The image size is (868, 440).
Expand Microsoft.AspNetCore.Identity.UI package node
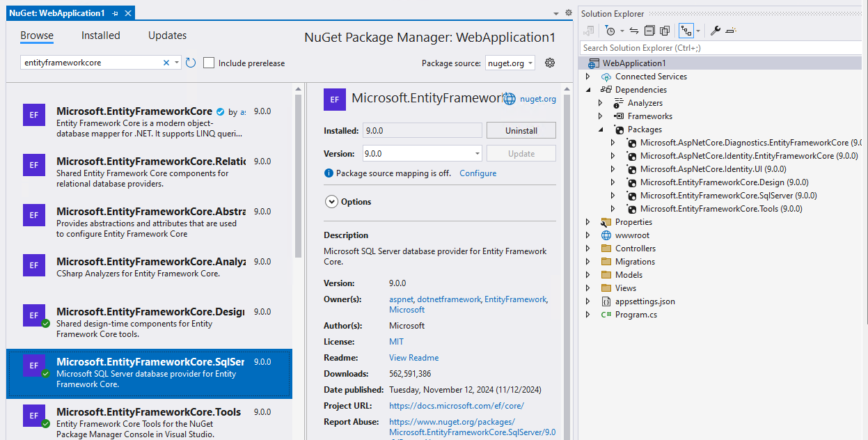pyautogui.click(x=613, y=169)
